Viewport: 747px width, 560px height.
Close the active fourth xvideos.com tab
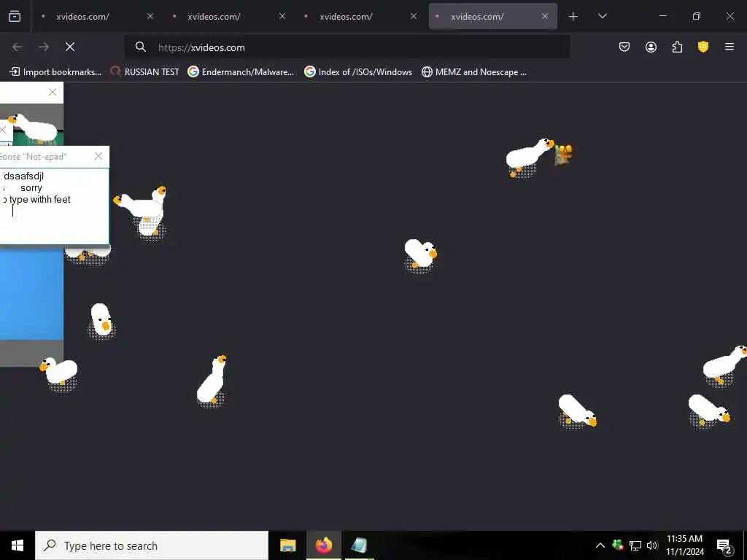545,16
